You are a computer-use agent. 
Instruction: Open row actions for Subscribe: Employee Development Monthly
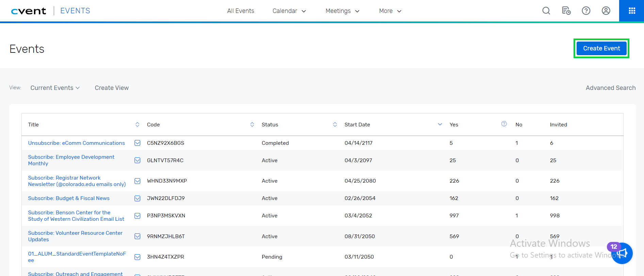(138, 160)
